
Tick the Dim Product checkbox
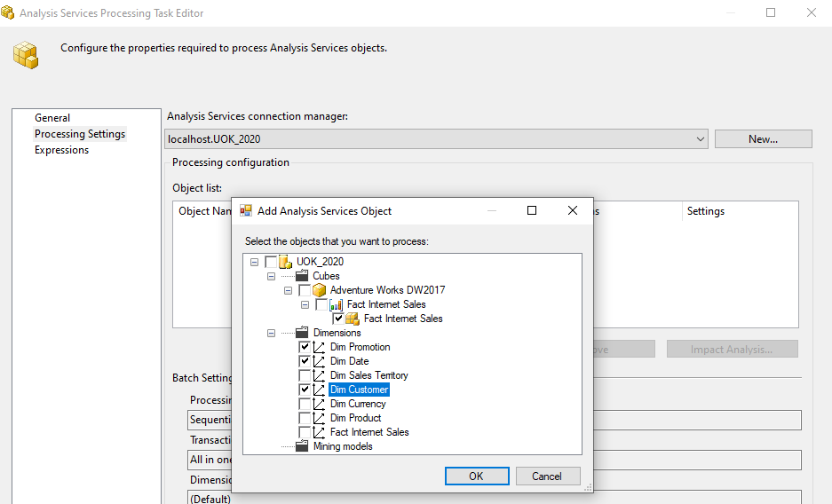click(x=305, y=418)
